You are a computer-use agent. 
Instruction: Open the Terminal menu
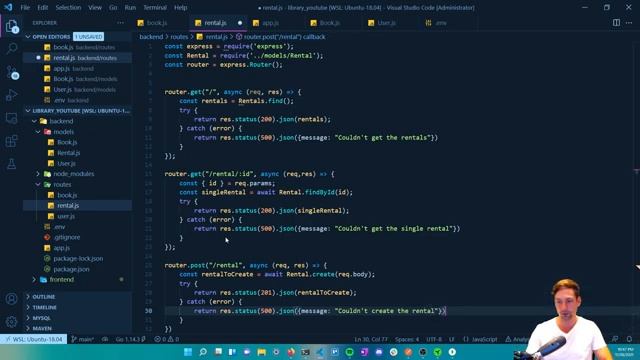click(155, 7)
